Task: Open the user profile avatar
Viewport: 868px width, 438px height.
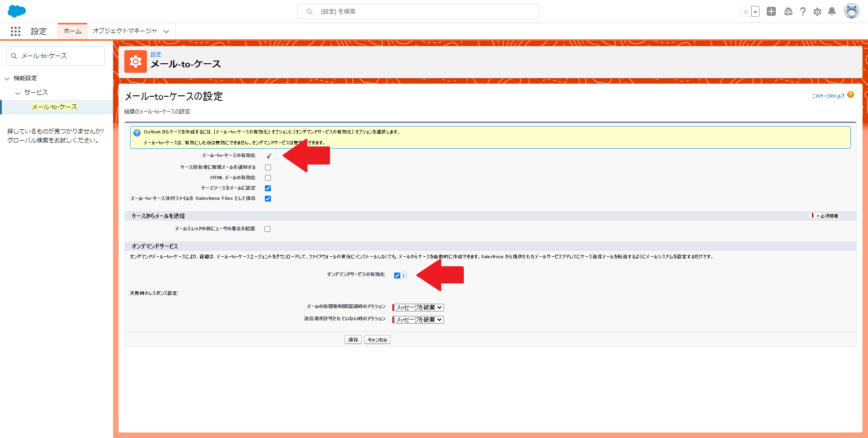Action: (x=852, y=11)
